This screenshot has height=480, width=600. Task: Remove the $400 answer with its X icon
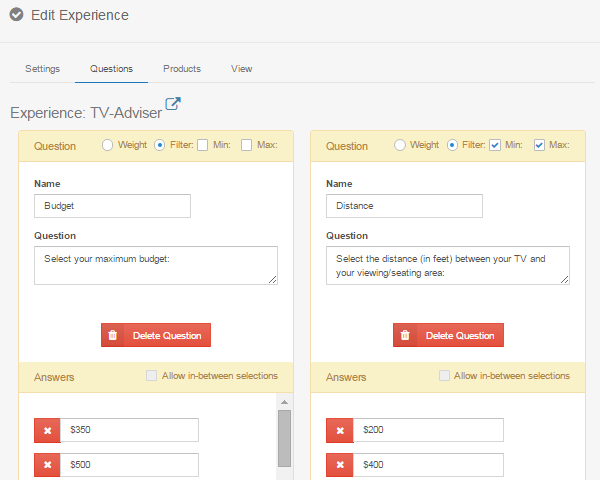[x=340, y=465]
